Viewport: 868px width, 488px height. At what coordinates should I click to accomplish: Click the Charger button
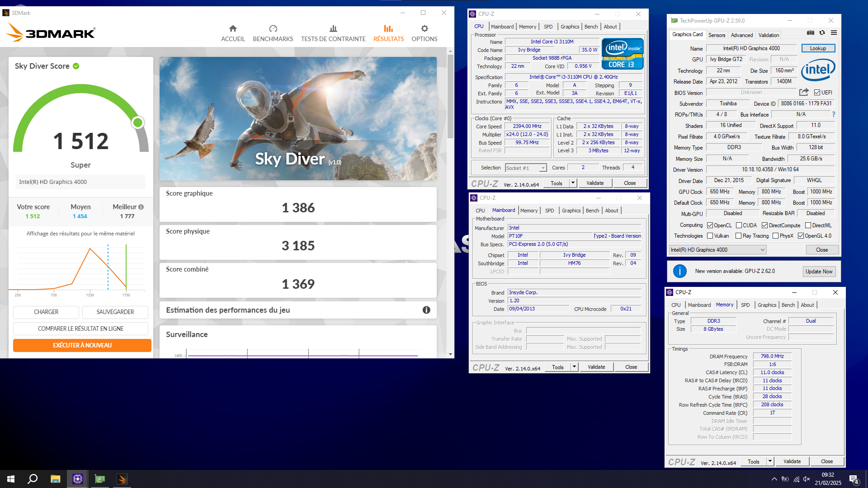click(x=46, y=312)
